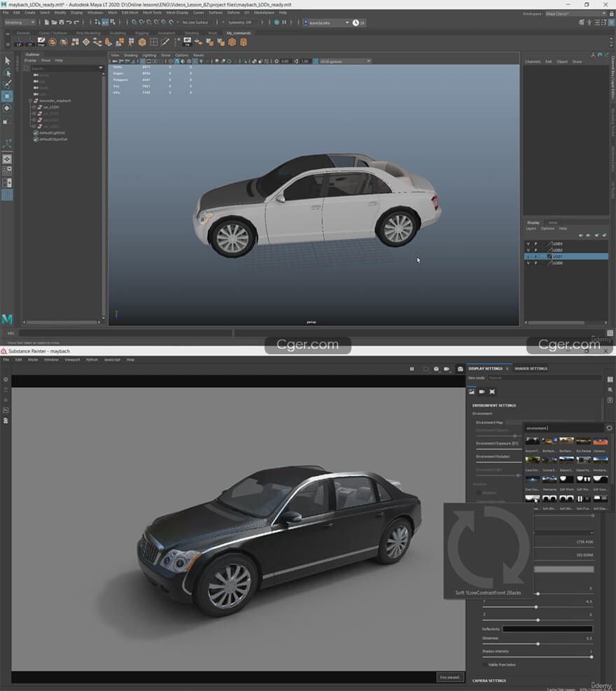
Task: Toggle visibility V of the LOD3 layer
Action: 528,244
